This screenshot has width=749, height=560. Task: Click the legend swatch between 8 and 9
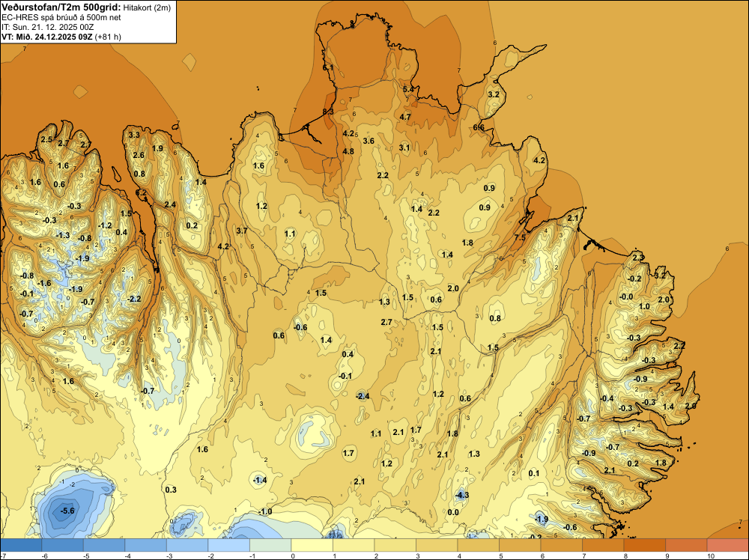[644, 545]
